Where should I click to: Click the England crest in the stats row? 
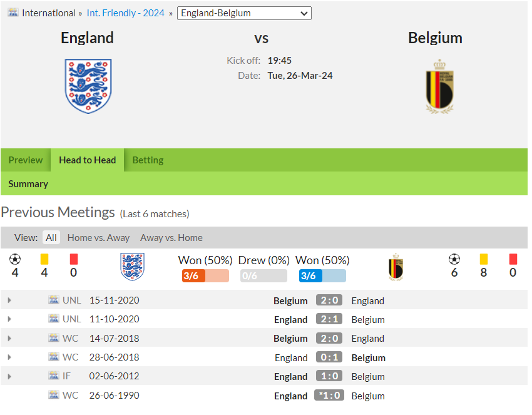[132, 267]
